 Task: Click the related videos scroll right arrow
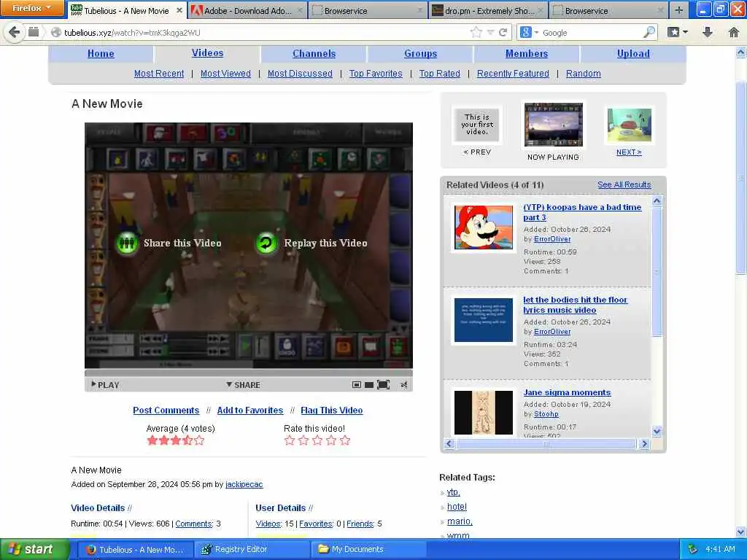point(644,444)
